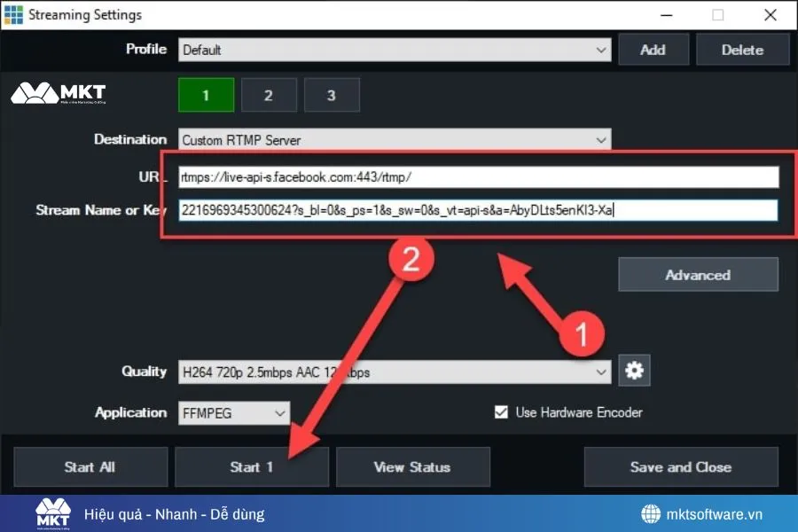Expand the Quality dropdown showing H264 720p
This screenshot has height=532, width=798.
click(394, 371)
